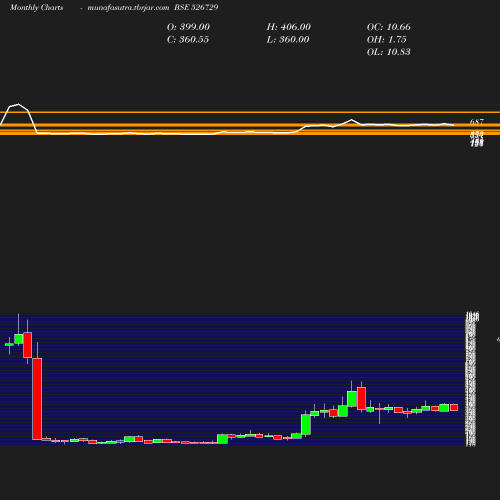The height and width of the screenshot is (500, 500).
Task: Click the munafasutra.tbrjar.com watermark text
Action: 128,8
